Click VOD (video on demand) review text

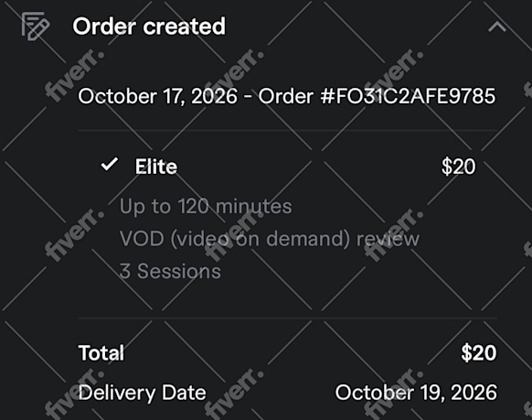270,238
